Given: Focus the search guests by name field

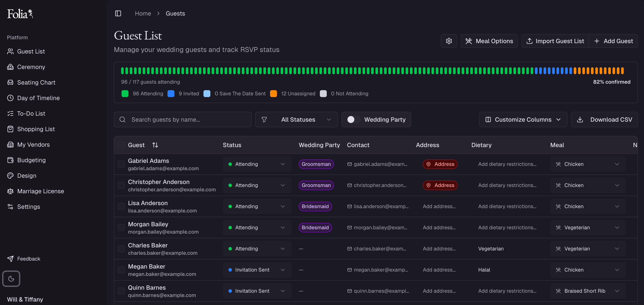Looking at the screenshot, I should click(183, 119).
